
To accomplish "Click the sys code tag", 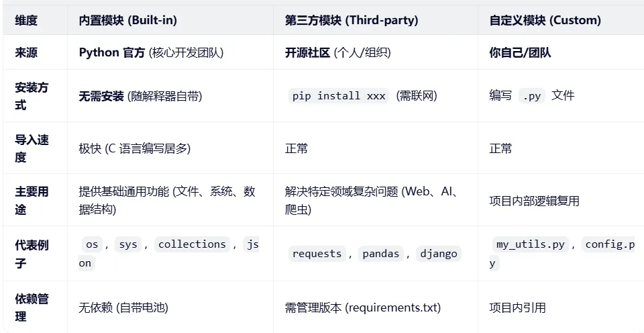I will (127, 244).
